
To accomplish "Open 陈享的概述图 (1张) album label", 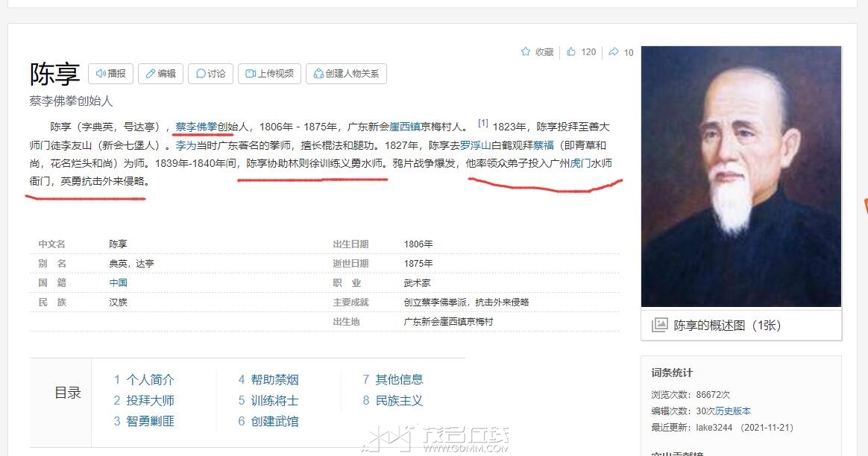I will point(727,326).
